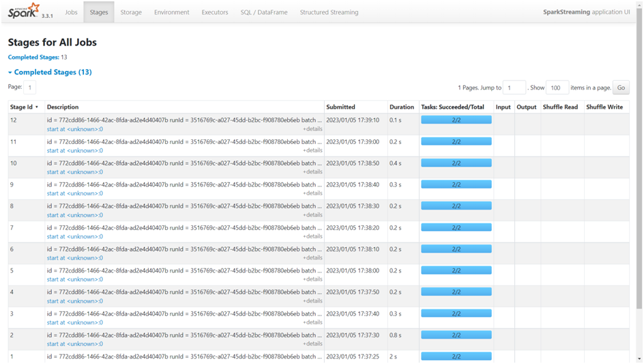Open the Stages tab
644x364 pixels.
[x=99, y=12]
